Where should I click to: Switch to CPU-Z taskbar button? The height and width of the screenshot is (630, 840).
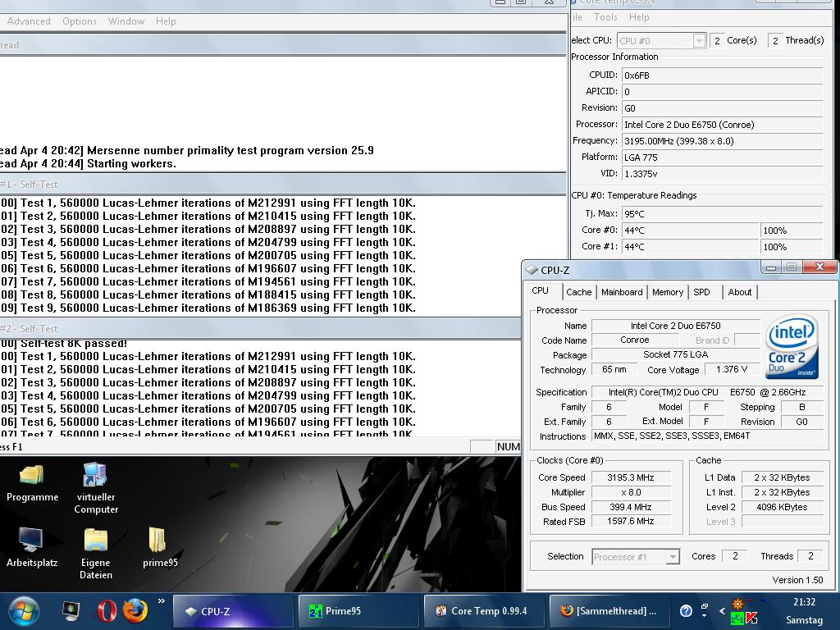(x=234, y=610)
